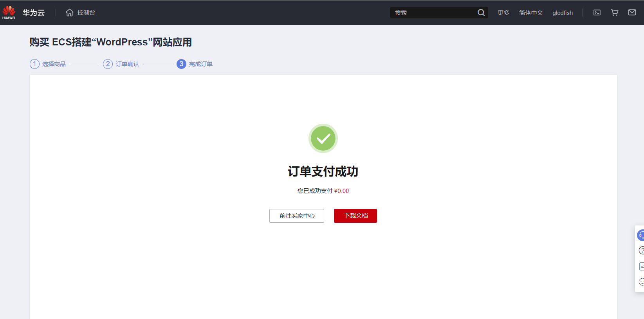Open the question mark help icon
The height and width of the screenshot is (319, 644).
641,251
